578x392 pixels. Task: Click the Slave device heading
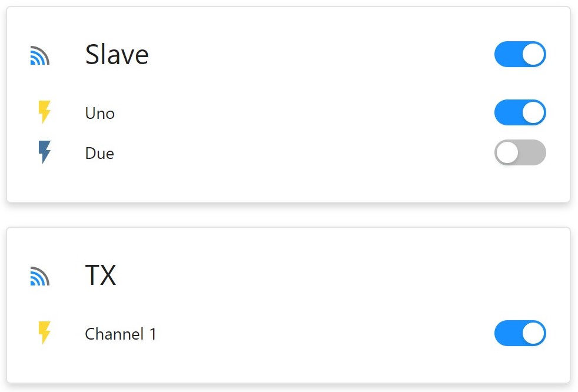click(x=117, y=55)
